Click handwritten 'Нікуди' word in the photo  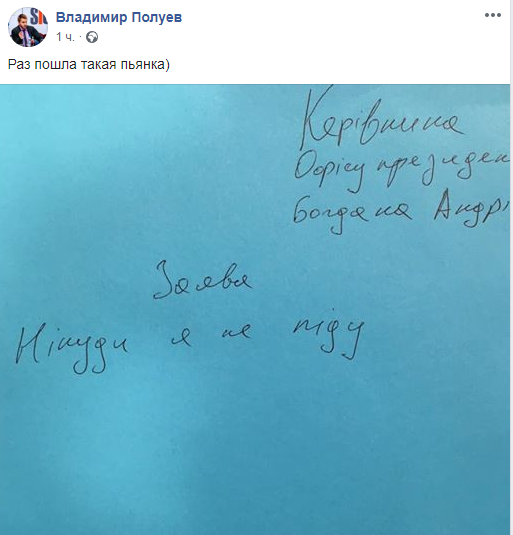coord(72,349)
